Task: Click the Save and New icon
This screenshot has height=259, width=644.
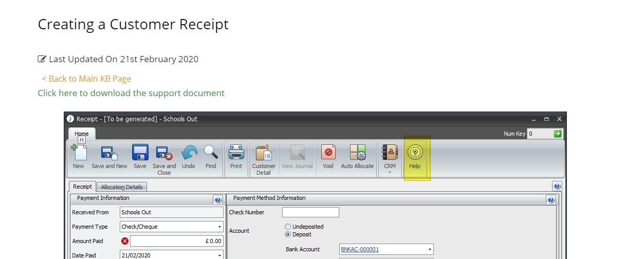Action: point(109,153)
